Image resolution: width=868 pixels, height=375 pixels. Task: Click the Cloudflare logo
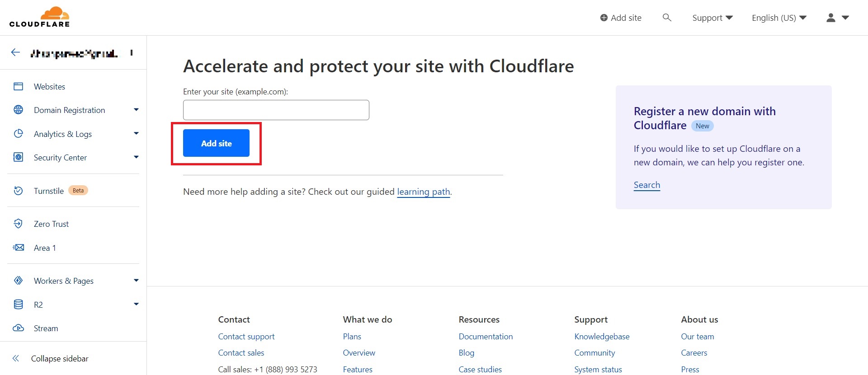tap(39, 17)
